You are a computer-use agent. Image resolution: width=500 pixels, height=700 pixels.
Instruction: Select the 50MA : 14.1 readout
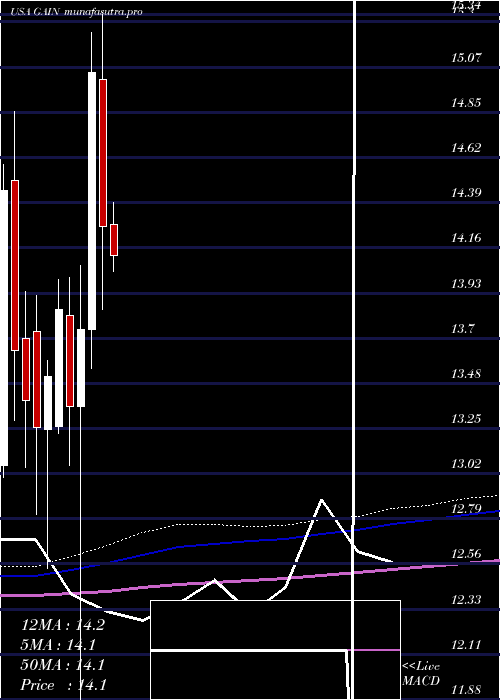coord(63,665)
